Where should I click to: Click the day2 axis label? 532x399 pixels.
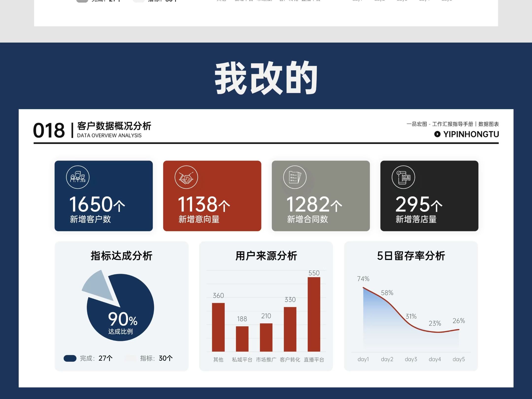coord(387,359)
